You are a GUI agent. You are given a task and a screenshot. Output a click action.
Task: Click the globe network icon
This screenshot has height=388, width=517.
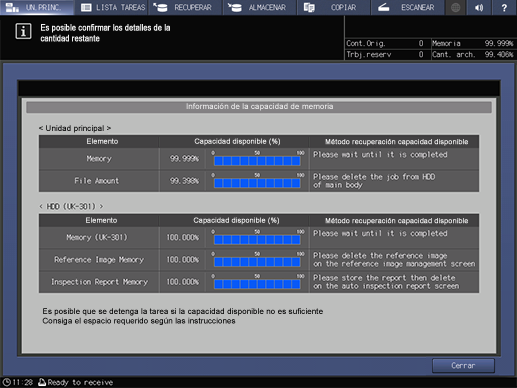tap(455, 7)
